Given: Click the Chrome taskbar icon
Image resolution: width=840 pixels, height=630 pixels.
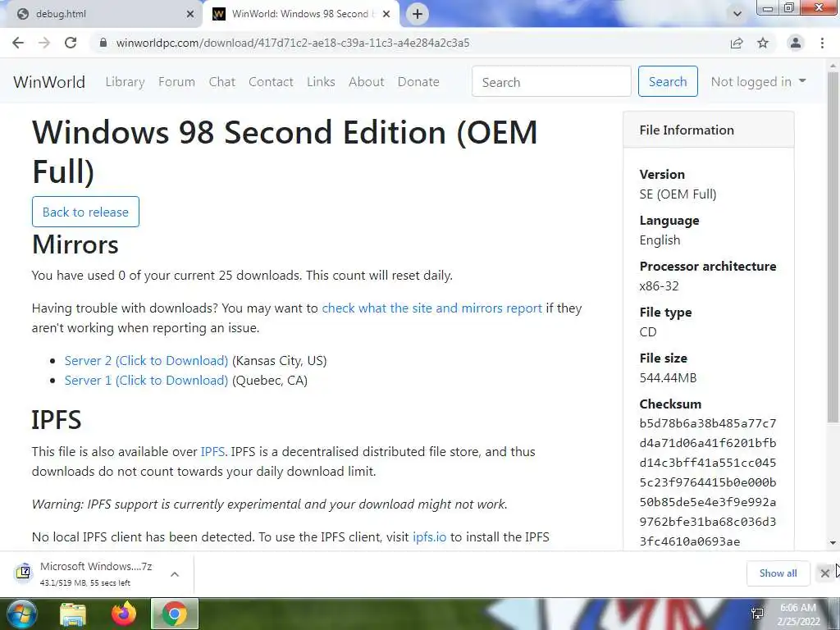Looking at the screenshot, I should (175, 614).
